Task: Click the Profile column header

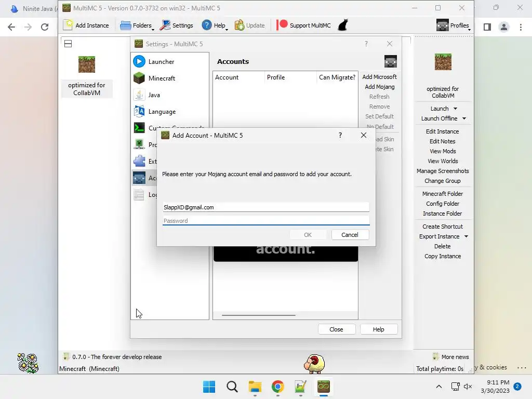Action: [290, 77]
